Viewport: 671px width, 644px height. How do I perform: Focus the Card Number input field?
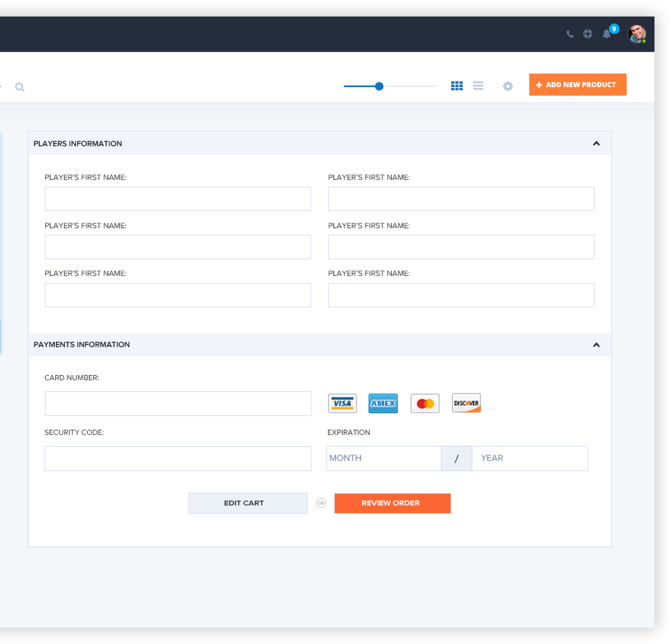pyautogui.click(x=178, y=403)
